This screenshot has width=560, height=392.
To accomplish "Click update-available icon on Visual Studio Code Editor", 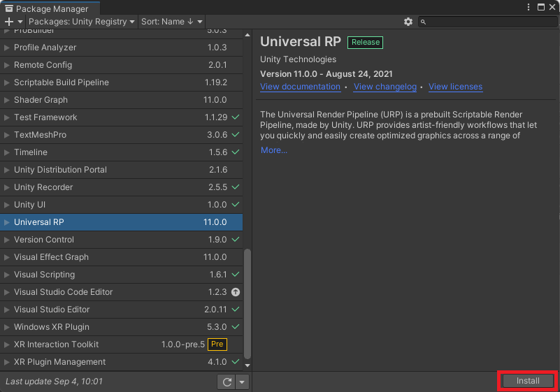I will 236,292.
